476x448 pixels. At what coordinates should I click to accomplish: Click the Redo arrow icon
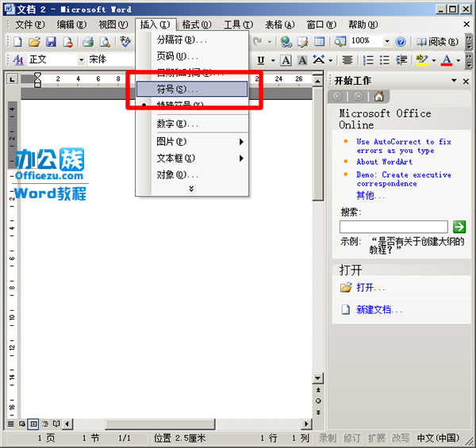point(257,41)
